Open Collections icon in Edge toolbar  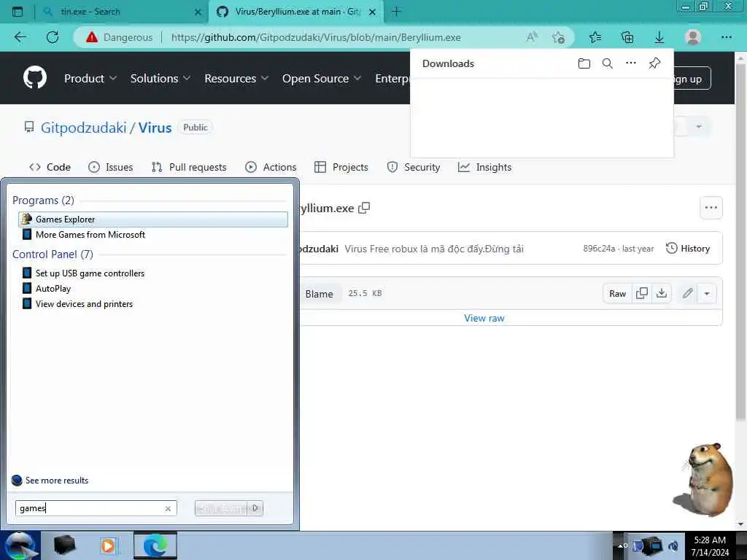[x=627, y=37]
